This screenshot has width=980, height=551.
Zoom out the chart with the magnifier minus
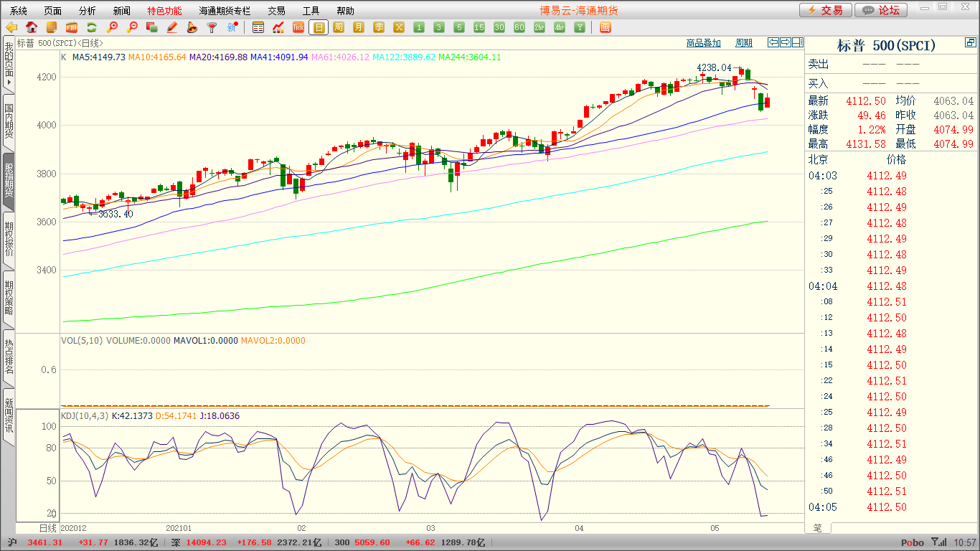(x=132, y=27)
